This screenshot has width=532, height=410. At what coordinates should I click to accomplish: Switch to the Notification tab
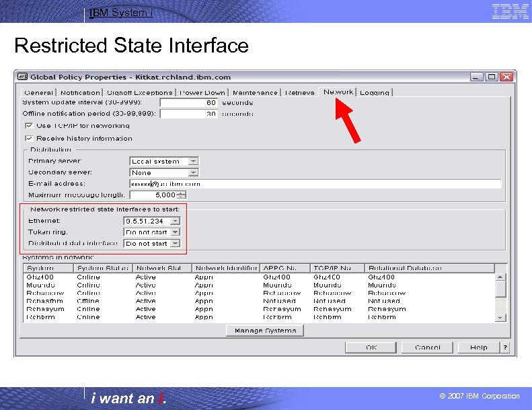(x=80, y=92)
